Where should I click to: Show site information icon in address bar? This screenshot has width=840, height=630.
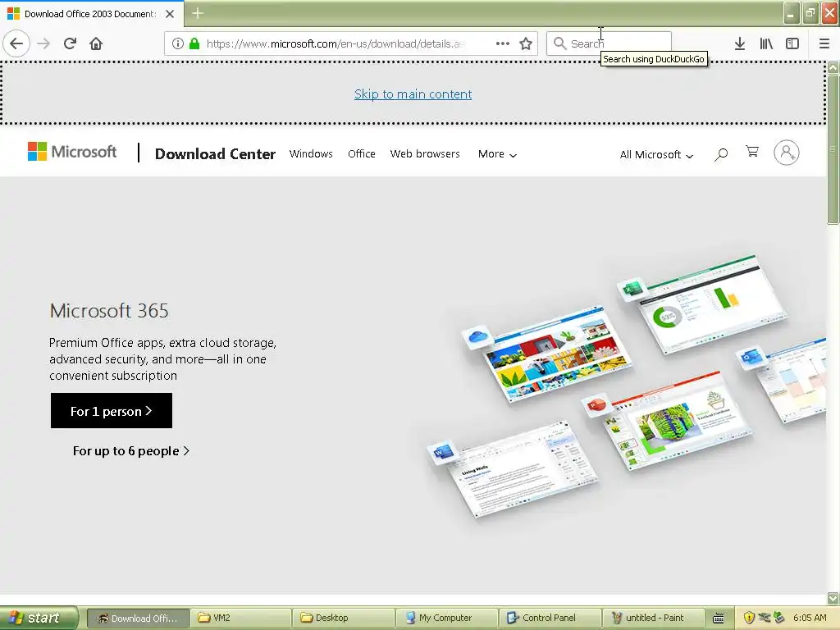(x=178, y=43)
